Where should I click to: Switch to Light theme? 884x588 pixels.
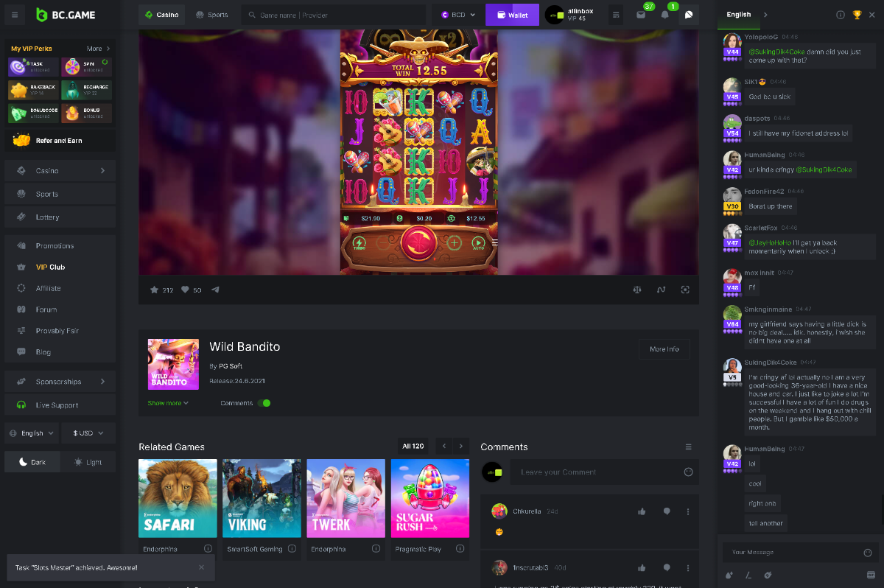[x=88, y=462]
